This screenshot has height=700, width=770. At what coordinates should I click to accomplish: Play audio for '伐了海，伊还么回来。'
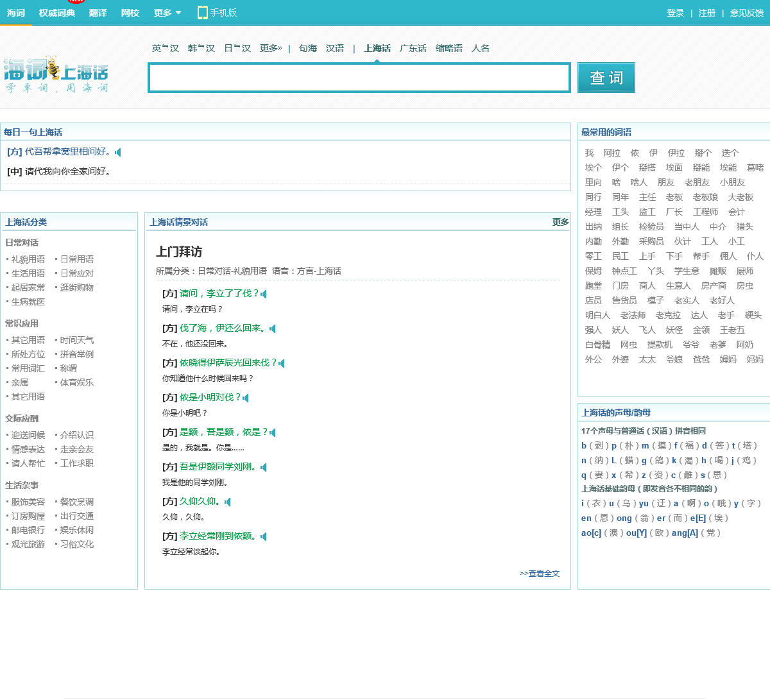[x=273, y=329]
